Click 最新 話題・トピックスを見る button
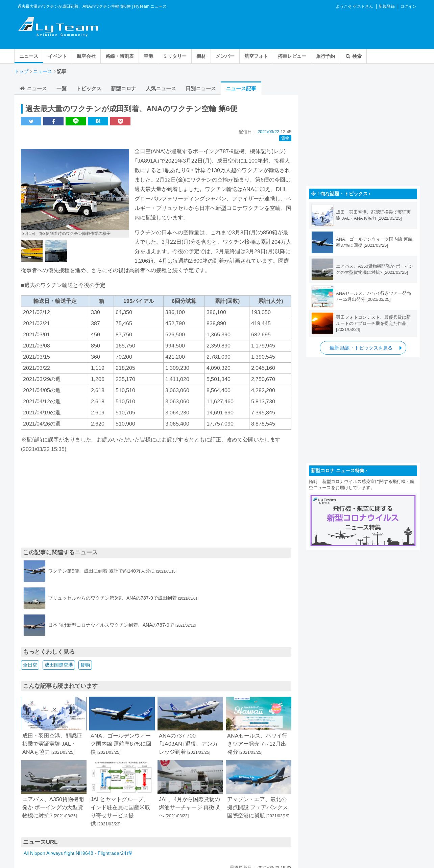 [x=363, y=348]
